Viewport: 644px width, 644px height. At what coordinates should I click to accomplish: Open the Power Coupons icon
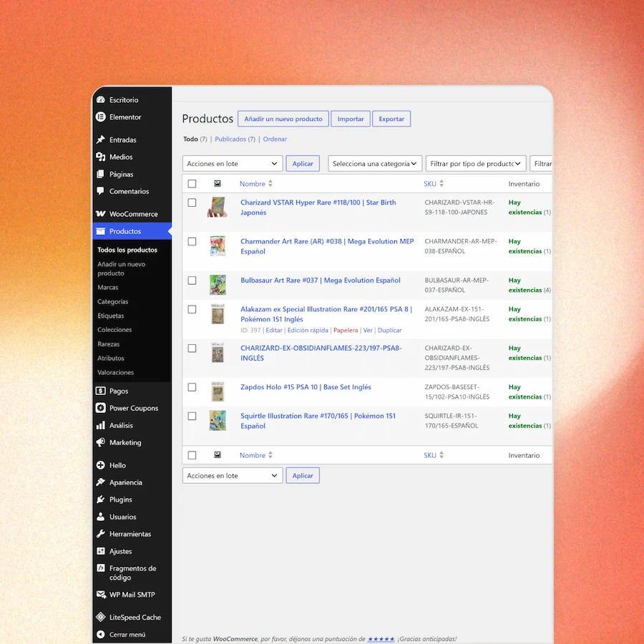pos(101,408)
